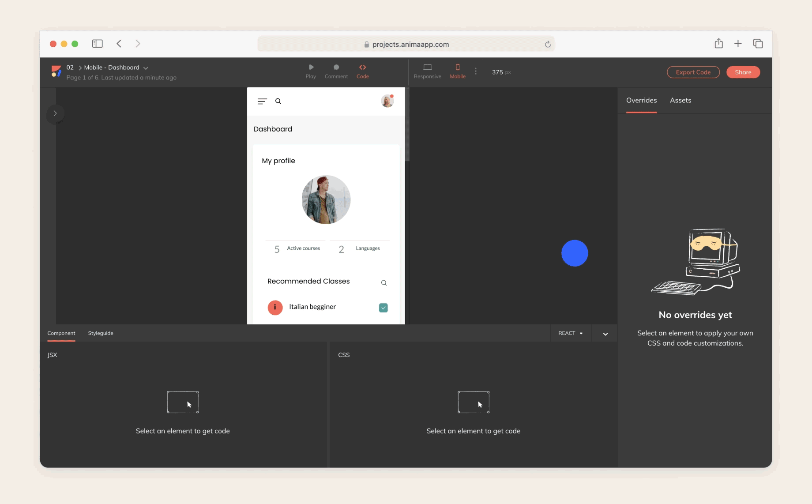Open the REACT framework dropdown
The height and width of the screenshot is (504, 812).
click(x=570, y=333)
